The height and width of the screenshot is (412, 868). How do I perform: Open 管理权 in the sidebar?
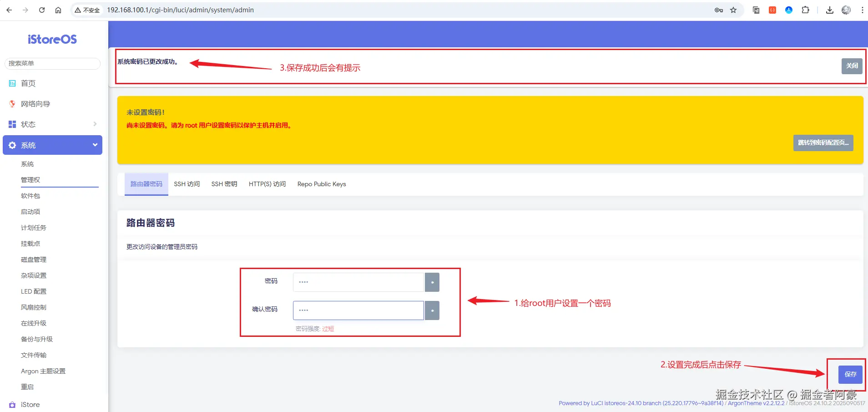pos(30,180)
